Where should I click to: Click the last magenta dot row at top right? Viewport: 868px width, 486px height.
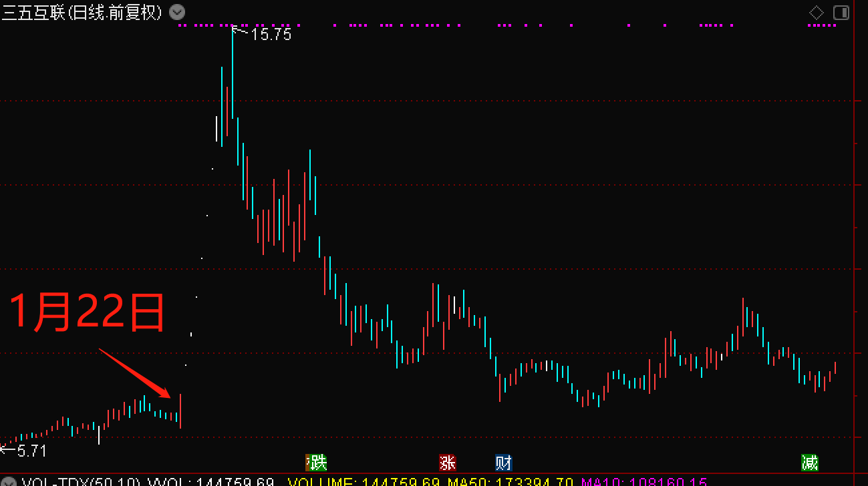(822, 25)
